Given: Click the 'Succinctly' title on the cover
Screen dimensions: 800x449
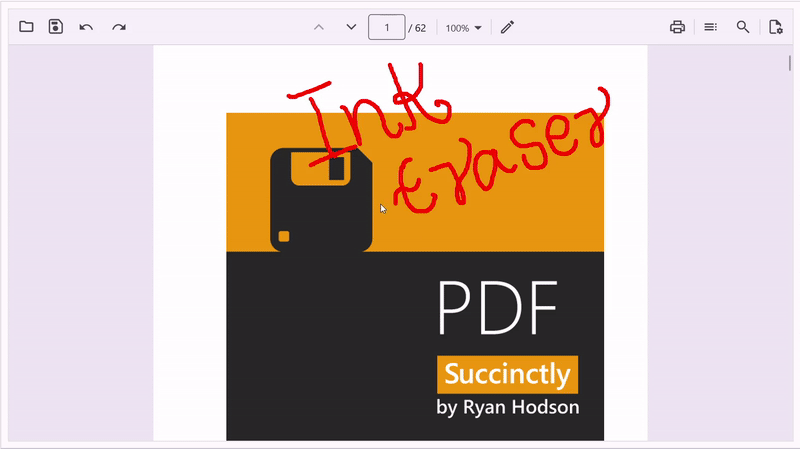Looking at the screenshot, I should (507, 375).
